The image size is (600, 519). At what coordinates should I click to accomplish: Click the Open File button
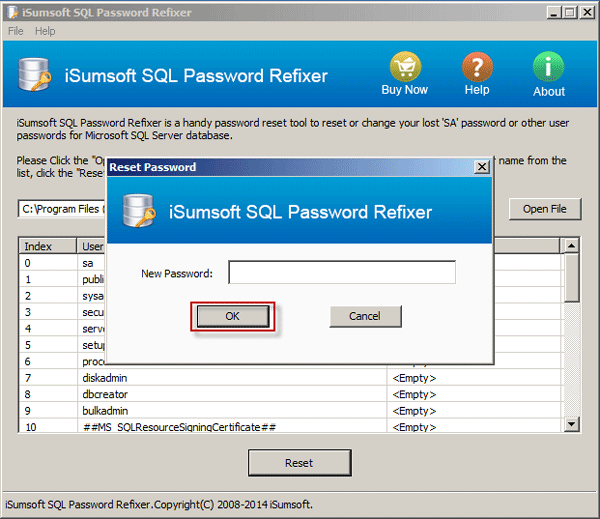coord(544,209)
